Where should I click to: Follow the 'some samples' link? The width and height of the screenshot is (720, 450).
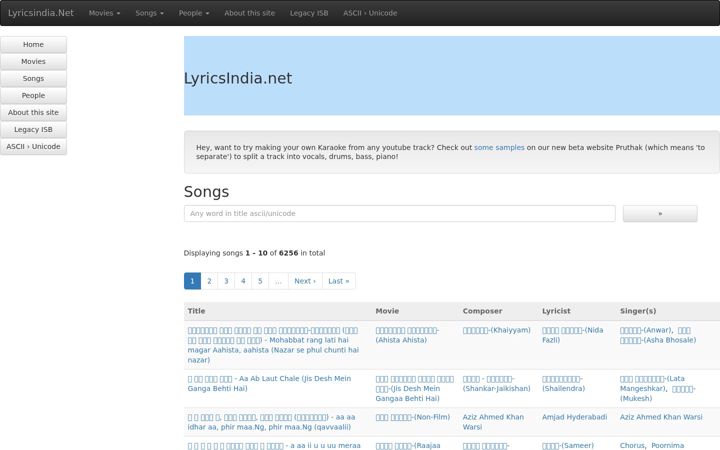[x=499, y=147]
